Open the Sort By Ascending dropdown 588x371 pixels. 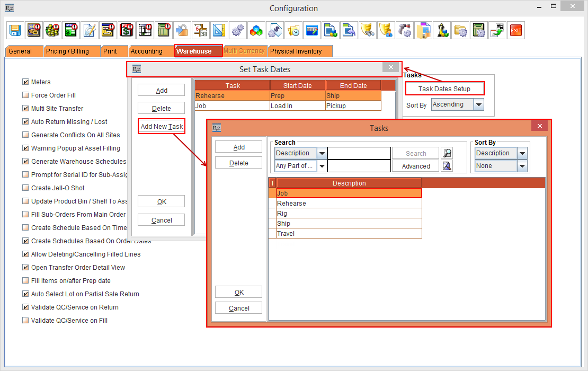pyautogui.click(x=478, y=104)
